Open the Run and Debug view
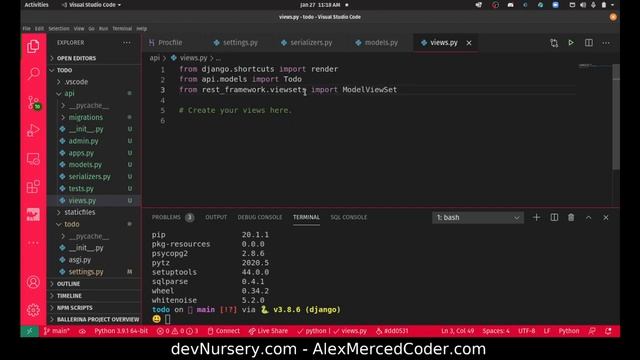This screenshot has width=640, height=360. click(x=33, y=131)
